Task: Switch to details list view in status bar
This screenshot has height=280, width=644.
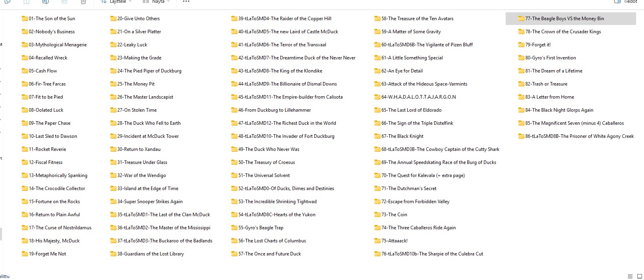Action: (630, 276)
